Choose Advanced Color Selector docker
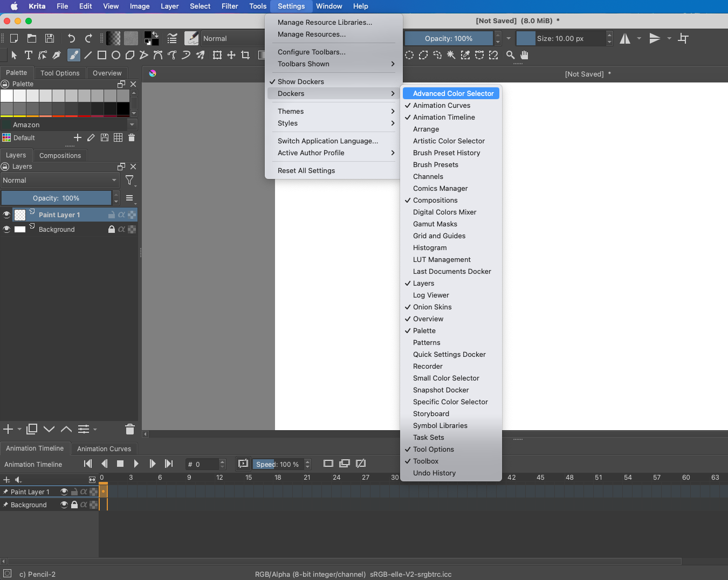Viewport: 728px width, 580px height. click(451, 93)
